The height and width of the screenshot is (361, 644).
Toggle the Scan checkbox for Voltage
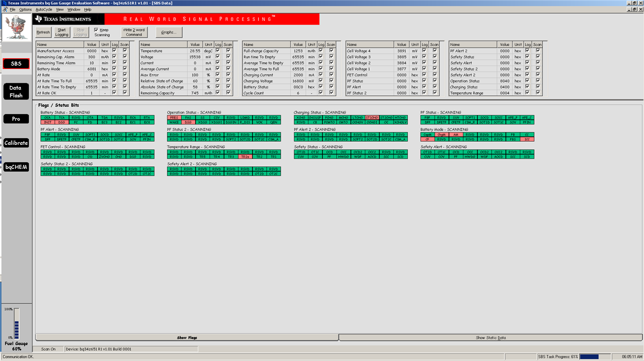(228, 57)
